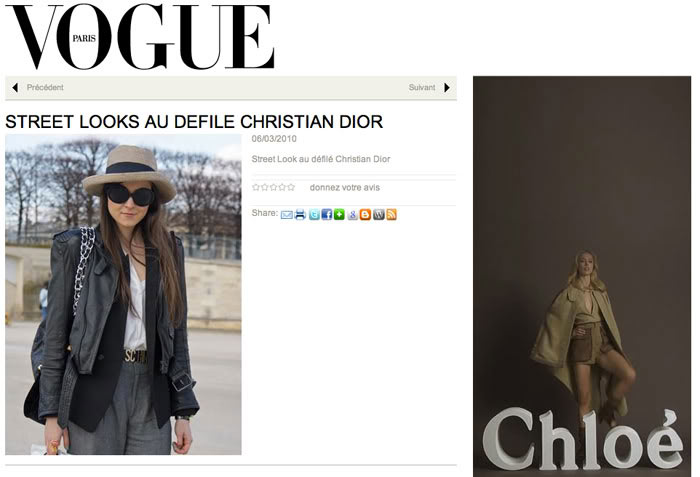
Task: Click the 'donnez votre avis' link
Action: [345, 188]
